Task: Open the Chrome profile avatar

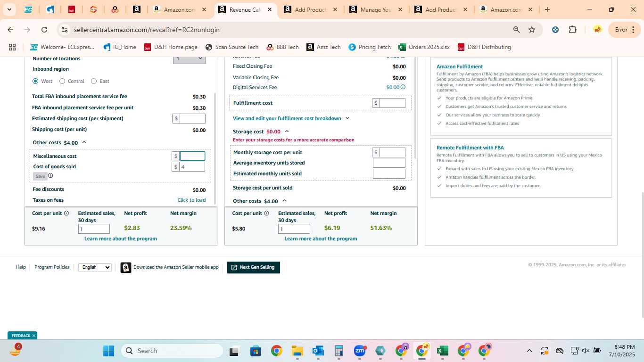Action: point(597,30)
